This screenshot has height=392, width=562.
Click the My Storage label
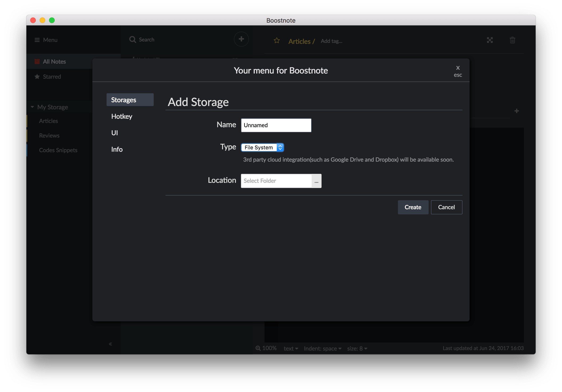(53, 107)
